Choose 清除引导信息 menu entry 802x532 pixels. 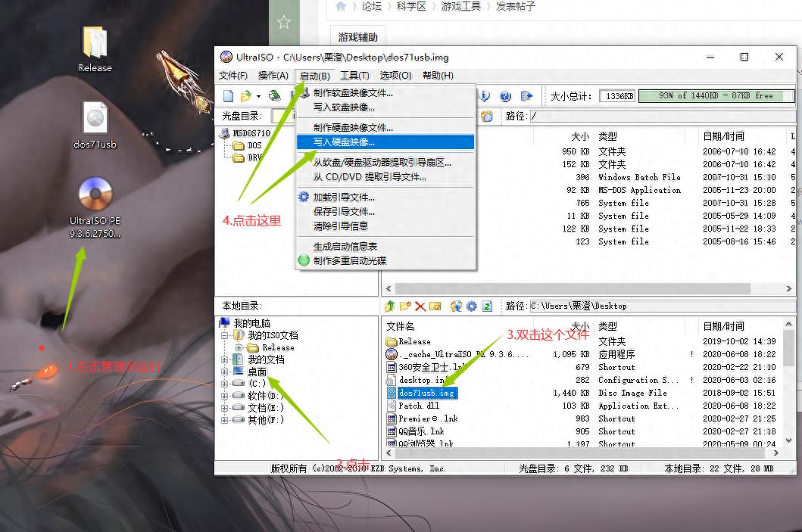tap(385, 226)
